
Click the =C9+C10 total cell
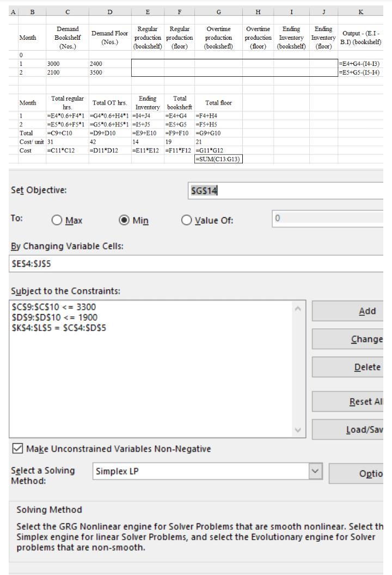pos(68,133)
